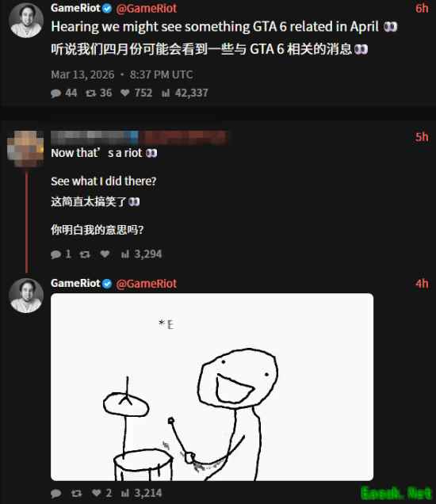Open the drum-playing stick figure image
436x504 pixels.
click(x=212, y=387)
